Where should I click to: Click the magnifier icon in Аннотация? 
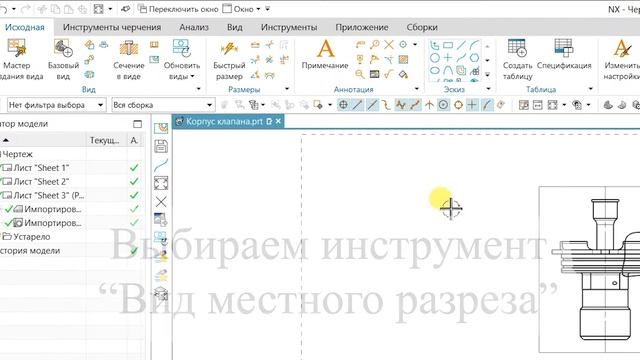(x=360, y=74)
